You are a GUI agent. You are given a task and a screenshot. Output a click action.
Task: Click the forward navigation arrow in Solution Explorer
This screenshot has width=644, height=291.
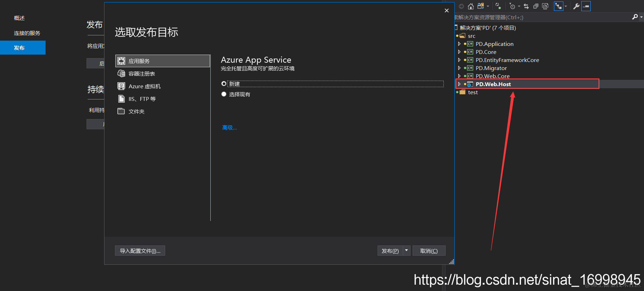click(x=461, y=6)
